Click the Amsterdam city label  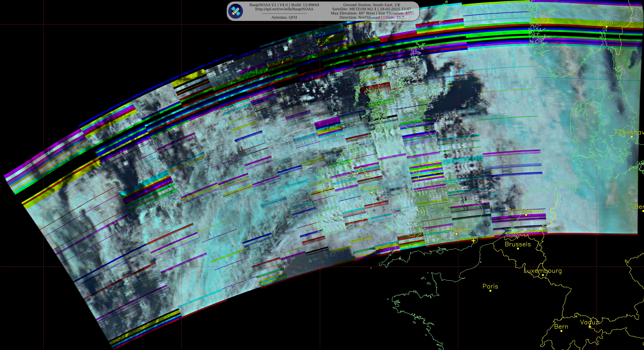pyautogui.click(x=526, y=211)
